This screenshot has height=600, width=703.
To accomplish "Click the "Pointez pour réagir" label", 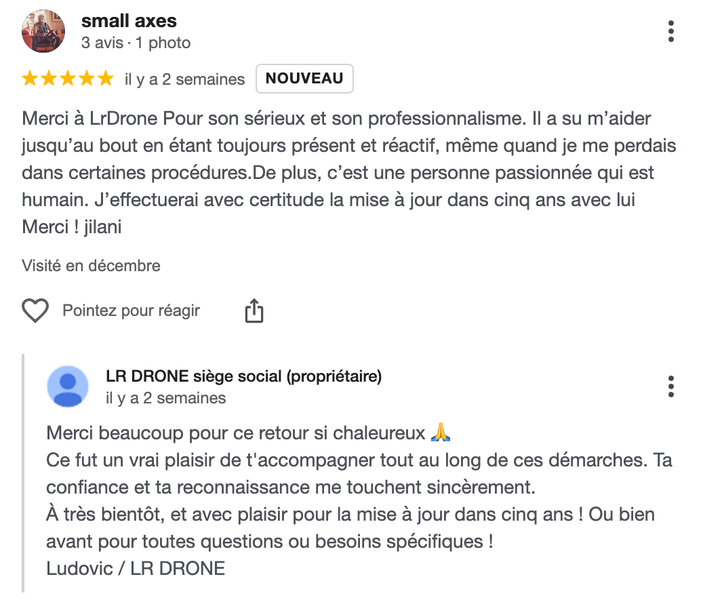I will coord(131,311).
